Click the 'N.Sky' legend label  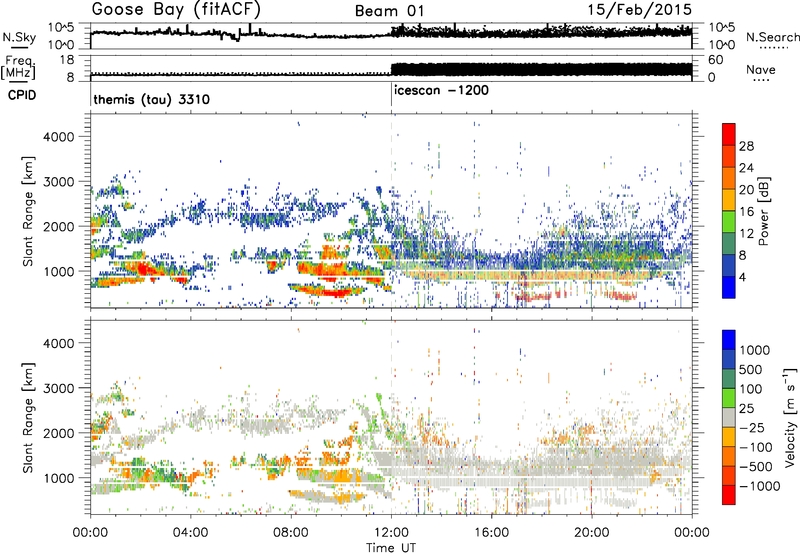(19, 37)
